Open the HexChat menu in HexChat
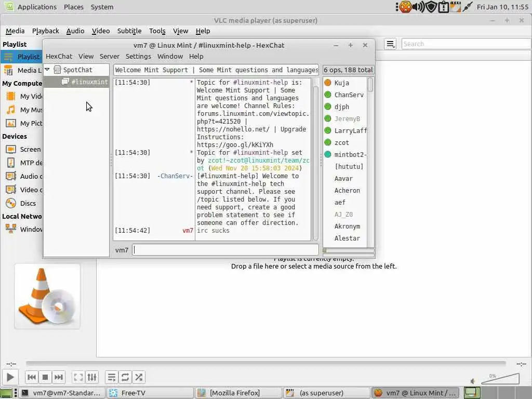 coord(59,56)
